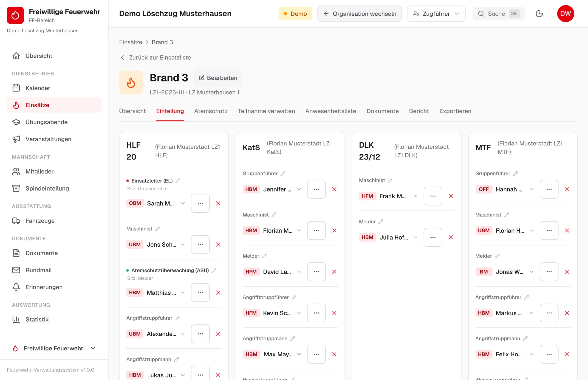
Task: Remove Julia Hof... from DLK Melder
Action: pyautogui.click(x=451, y=237)
